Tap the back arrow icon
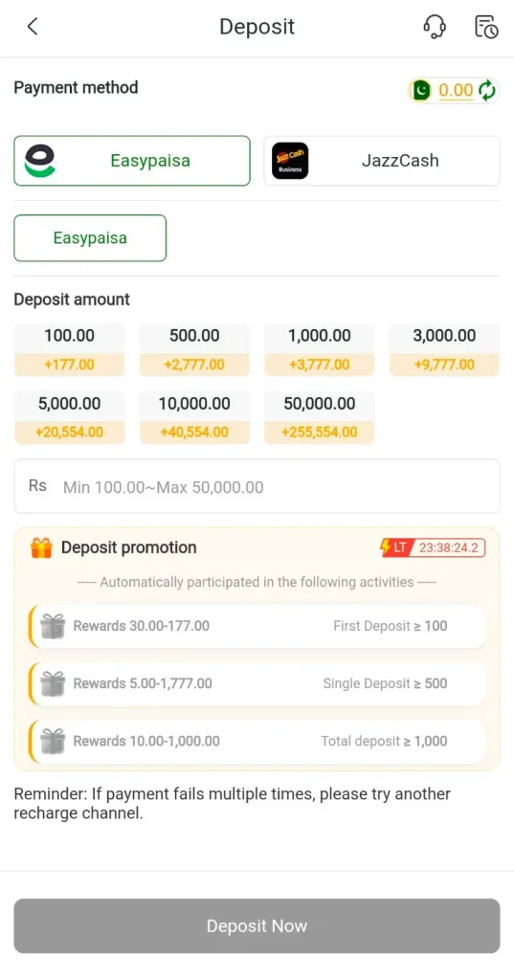This screenshot has width=514, height=980. tap(33, 27)
